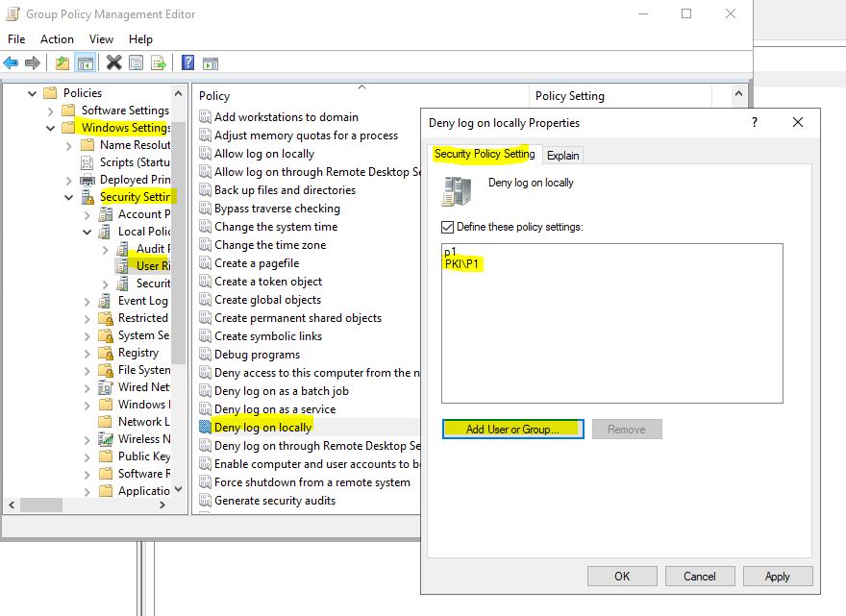Click the Event Log tree icon
Viewport: 846px width, 616px height.
point(105,301)
